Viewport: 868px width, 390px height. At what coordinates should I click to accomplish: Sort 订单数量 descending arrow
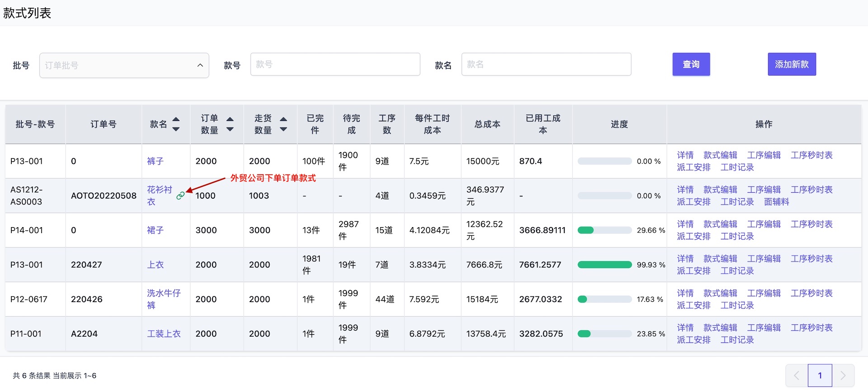pyautogui.click(x=230, y=129)
